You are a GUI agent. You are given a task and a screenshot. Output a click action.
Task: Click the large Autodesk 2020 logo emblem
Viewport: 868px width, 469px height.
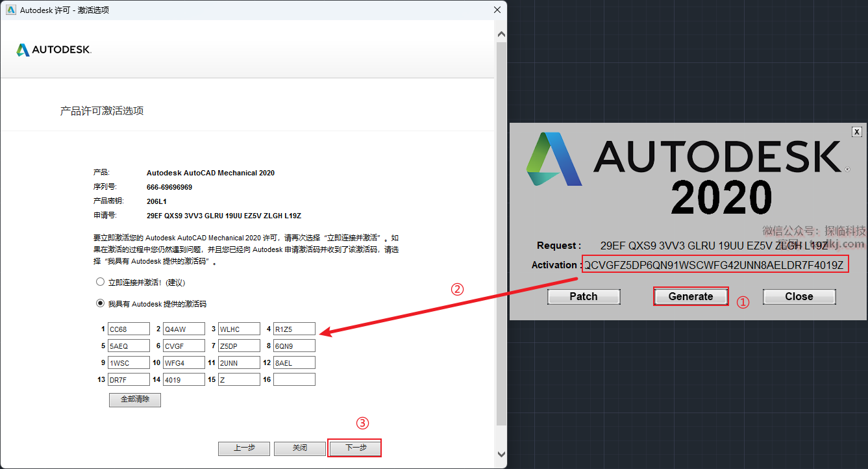point(554,159)
